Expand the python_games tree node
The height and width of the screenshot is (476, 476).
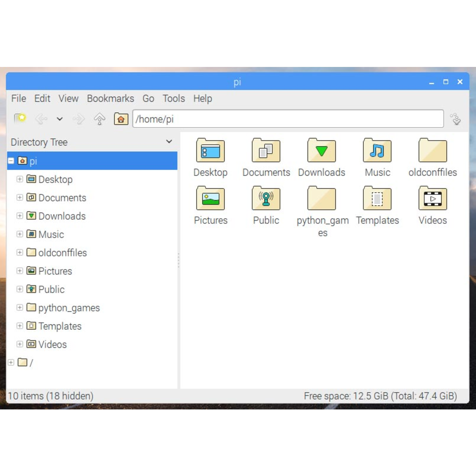pos(20,308)
